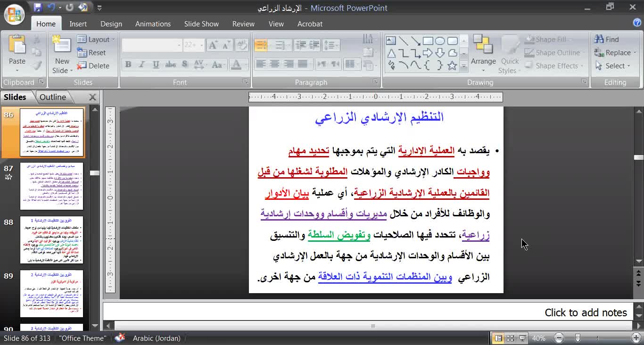
Task: Justify the paragraph text
Action: [303, 64]
